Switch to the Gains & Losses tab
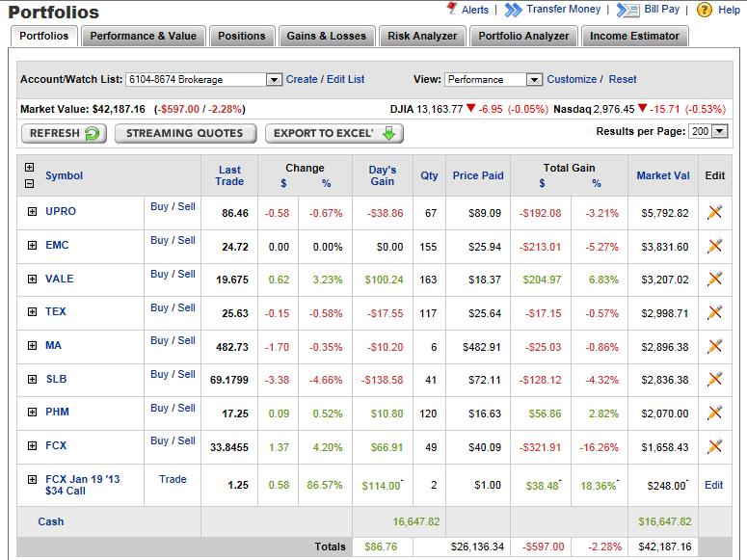747x560 pixels. (327, 37)
